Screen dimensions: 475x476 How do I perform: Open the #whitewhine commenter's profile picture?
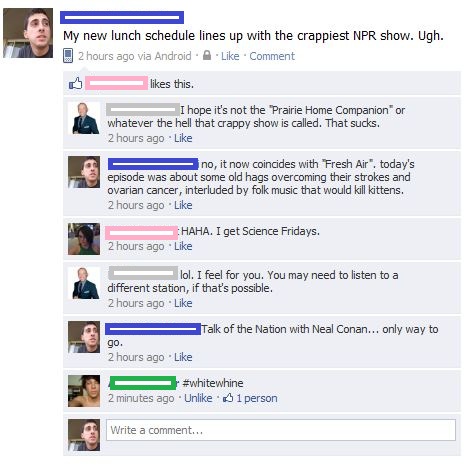[x=84, y=391]
